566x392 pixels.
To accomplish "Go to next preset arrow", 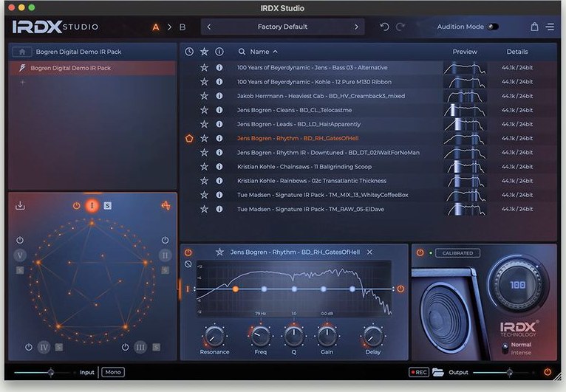I will 356,27.
